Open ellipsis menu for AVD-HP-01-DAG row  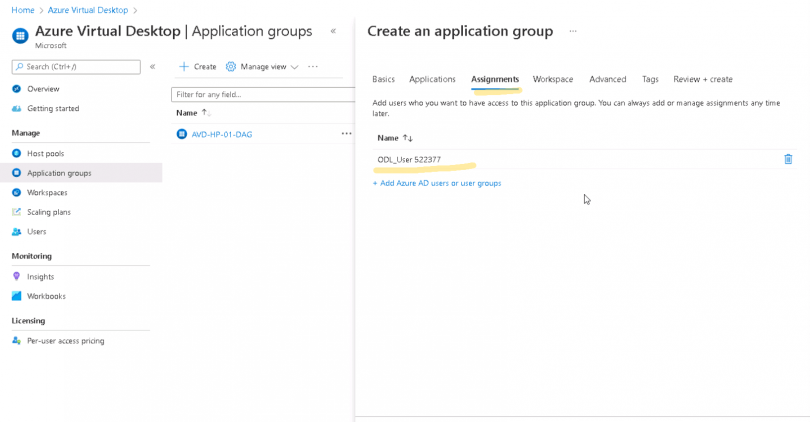point(346,134)
